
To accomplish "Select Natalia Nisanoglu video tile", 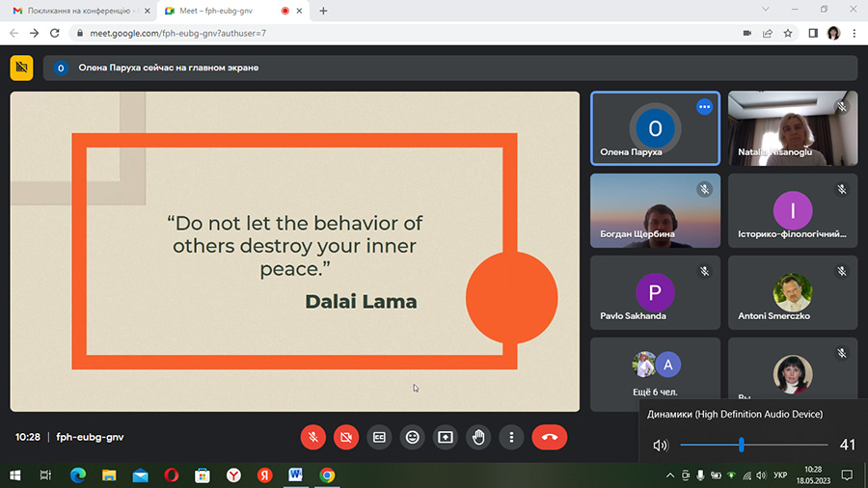I will point(793,128).
